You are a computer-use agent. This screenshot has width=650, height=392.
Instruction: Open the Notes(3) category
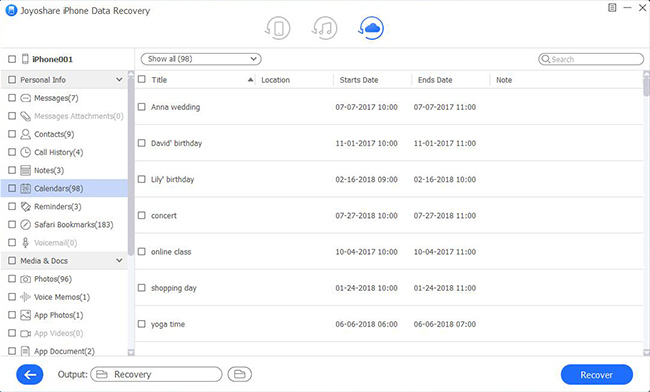(x=49, y=170)
